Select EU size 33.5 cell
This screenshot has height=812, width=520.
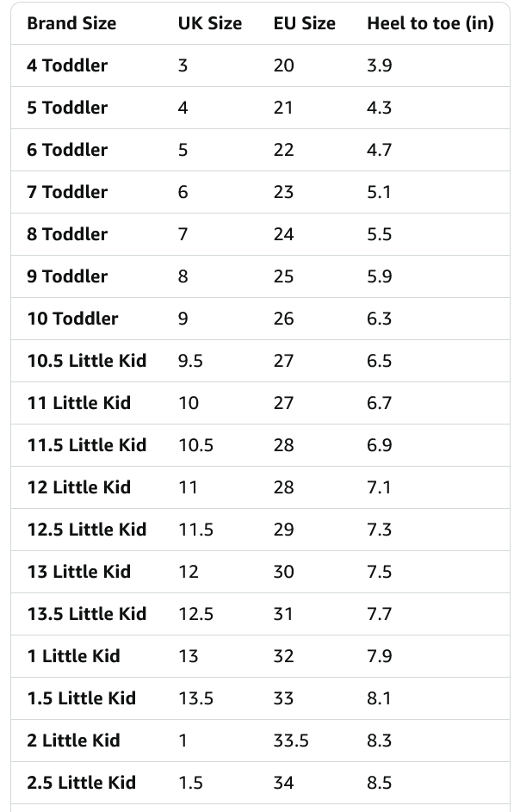(291, 741)
